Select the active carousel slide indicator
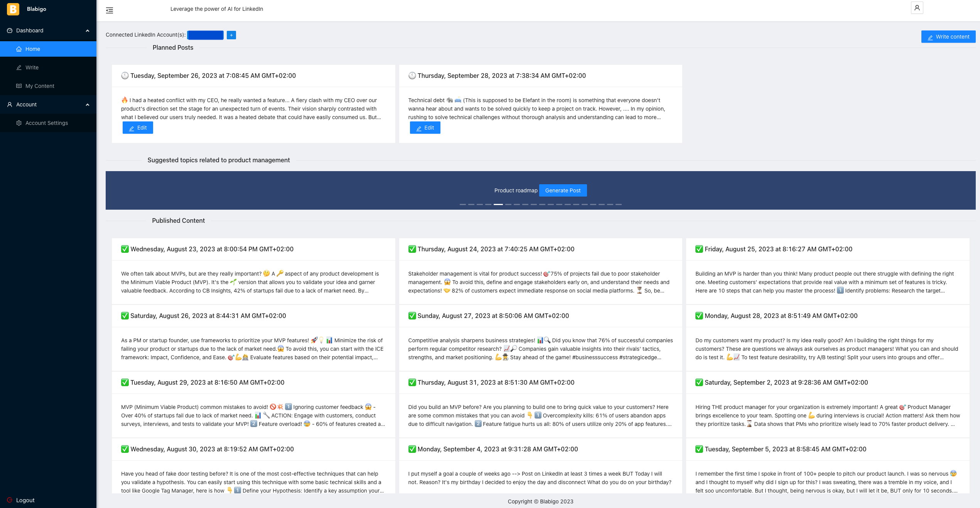The height and width of the screenshot is (508, 980). tap(498, 204)
